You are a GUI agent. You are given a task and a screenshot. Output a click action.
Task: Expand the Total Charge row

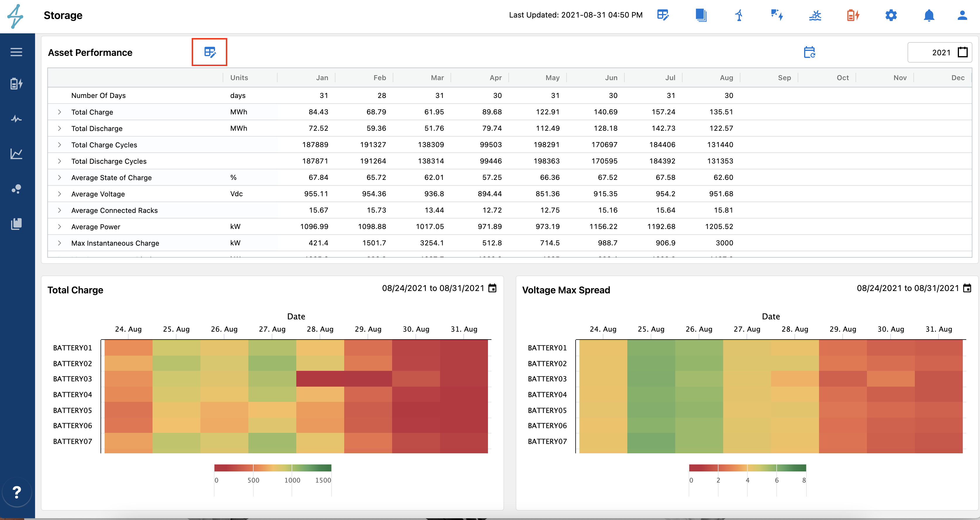coord(59,112)
